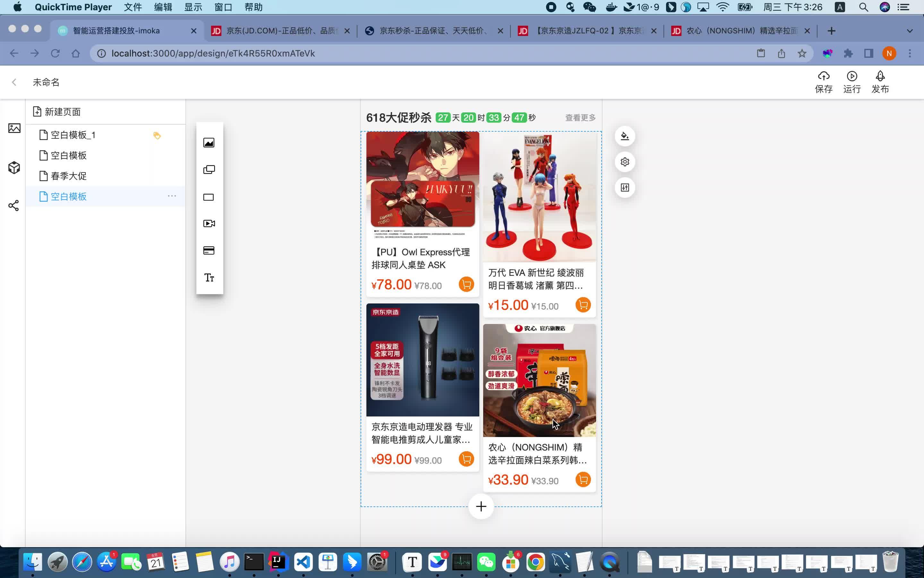Click the plus button below product grid
Image resolution: width=924 pixels, height=578 pixels.
coord(481,506)
